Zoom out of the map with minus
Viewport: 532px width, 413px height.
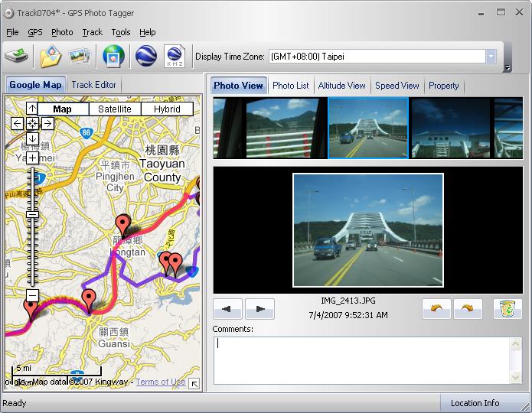(x=32, y=295)
